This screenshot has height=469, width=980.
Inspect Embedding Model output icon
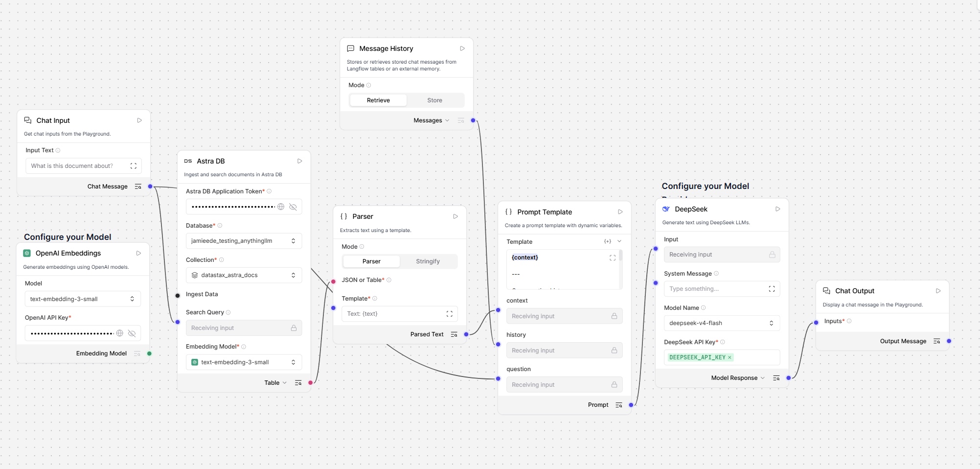[x=137, y=353]
